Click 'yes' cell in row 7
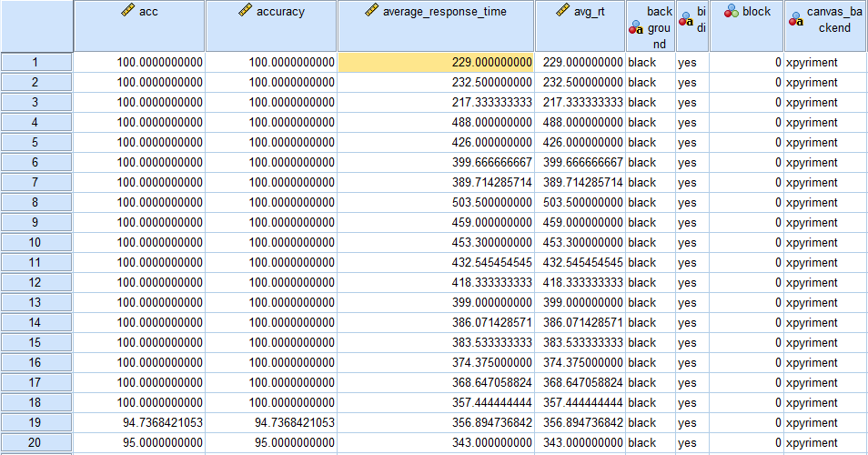The height and width of the screenshot is (455, 868). coord(692,182)
